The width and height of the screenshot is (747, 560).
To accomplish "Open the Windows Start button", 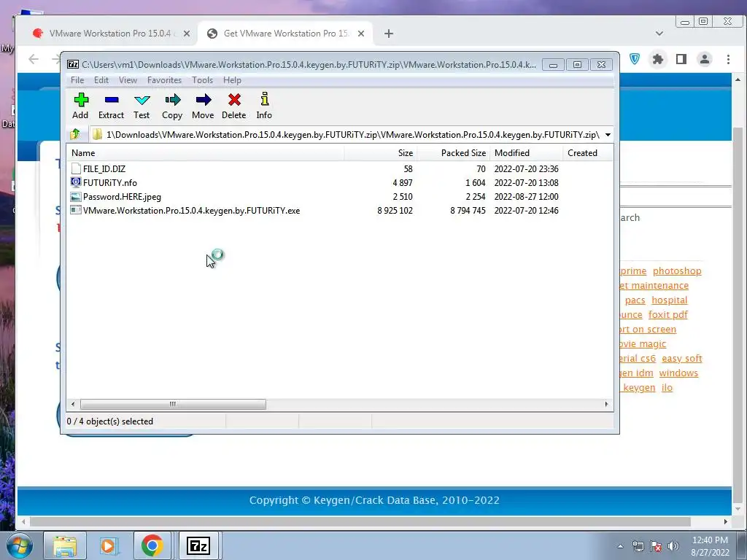I will [x=19, y=545].
